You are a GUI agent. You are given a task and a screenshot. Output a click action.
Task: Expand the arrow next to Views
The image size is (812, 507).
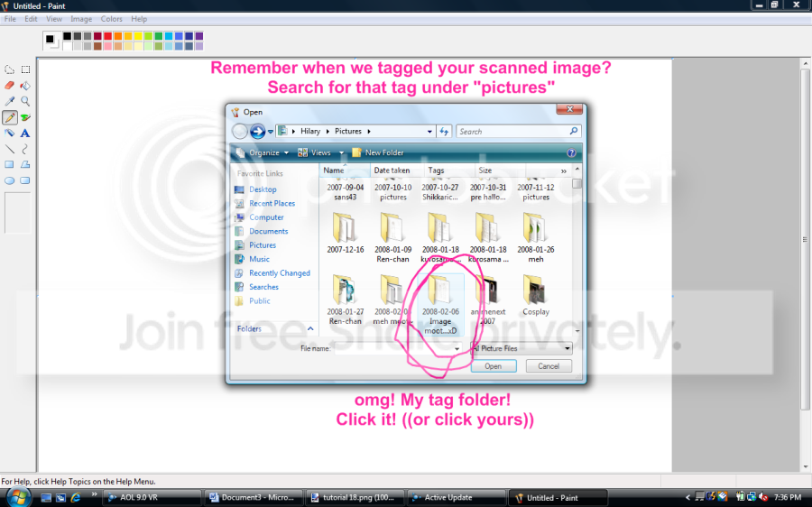pyautogui.click(x=341, y=152)
